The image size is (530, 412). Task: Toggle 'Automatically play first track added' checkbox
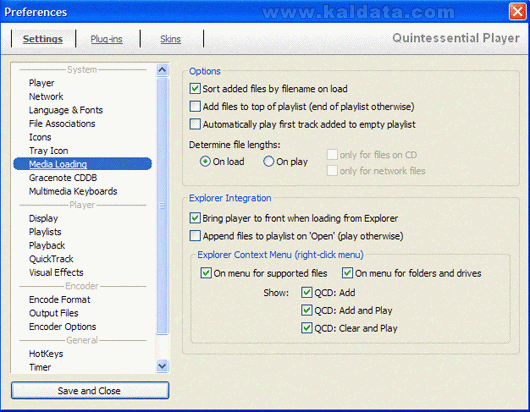pos(195,124)
